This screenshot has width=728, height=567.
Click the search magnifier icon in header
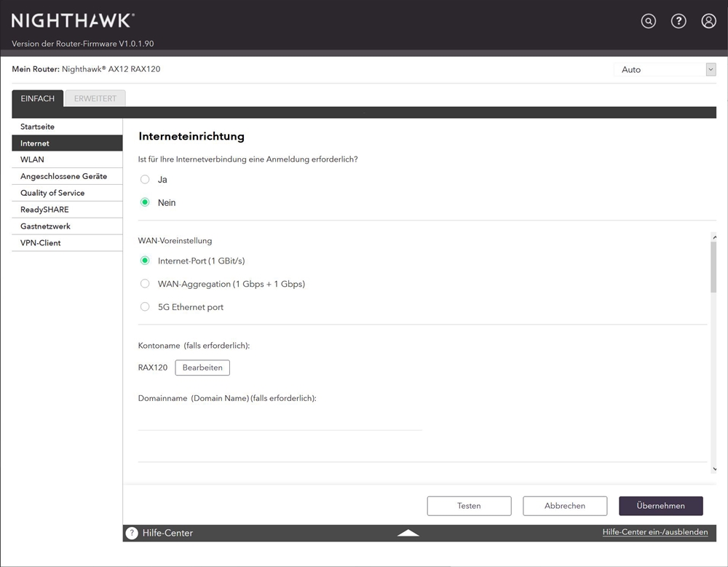(x=648, y=21)
